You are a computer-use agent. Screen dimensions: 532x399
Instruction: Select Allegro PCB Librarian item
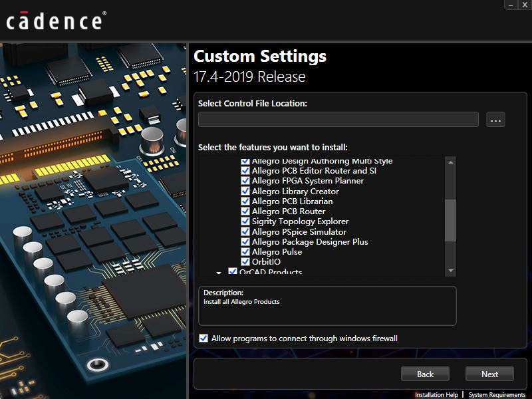tap(292, 201)
